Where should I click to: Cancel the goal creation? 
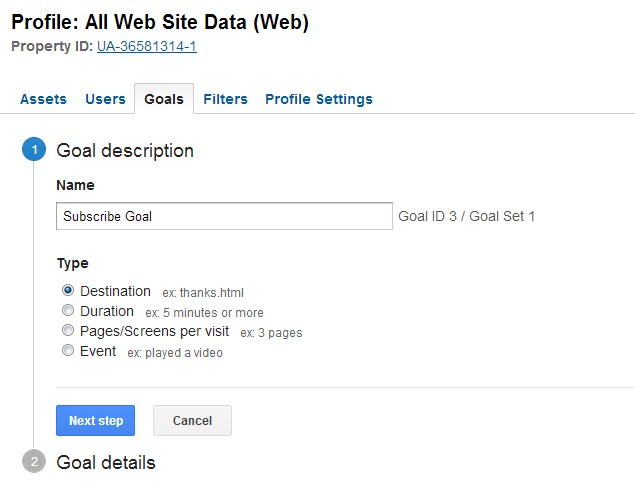point(192,421)
